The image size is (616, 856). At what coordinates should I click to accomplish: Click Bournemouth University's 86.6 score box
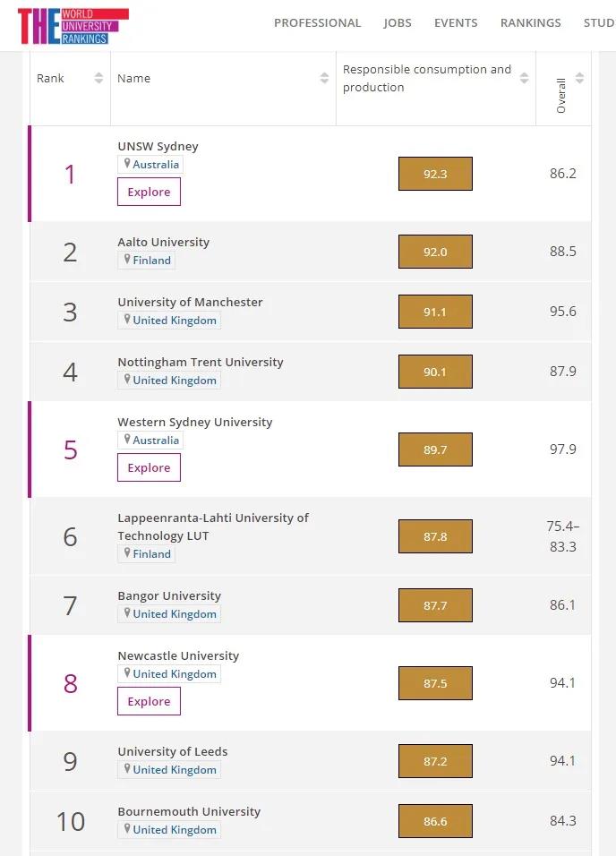pos(435,821)
